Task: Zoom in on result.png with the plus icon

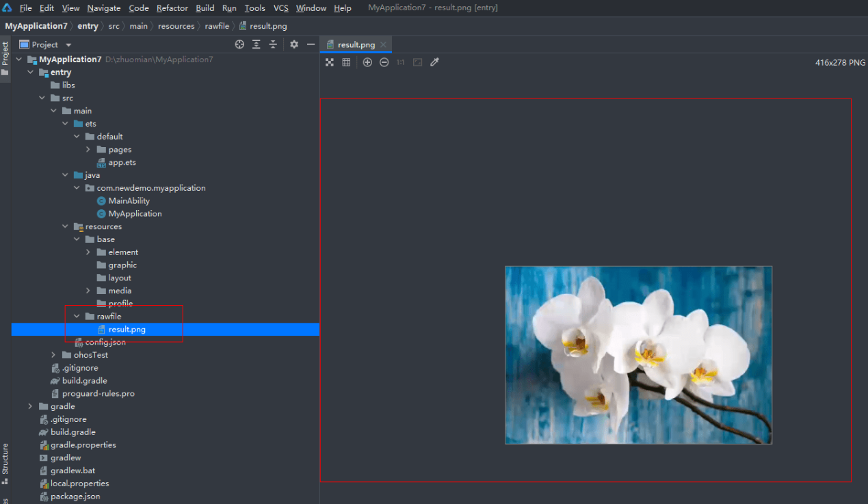Action: point(367,62)
